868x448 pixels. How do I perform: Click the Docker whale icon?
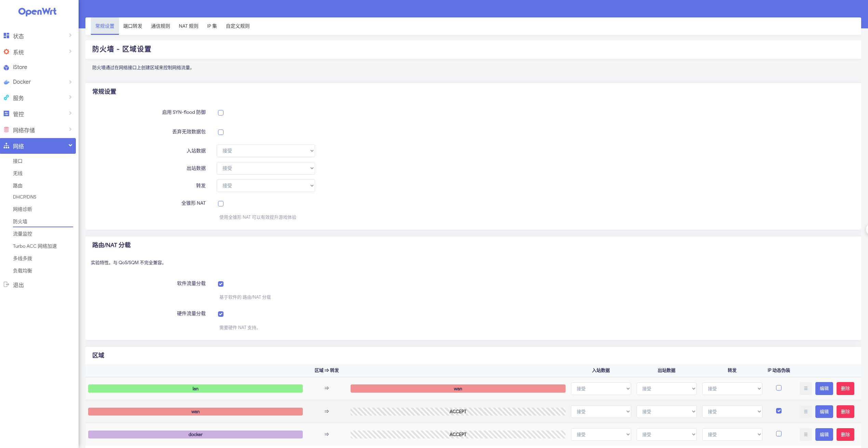tap(6, 82)
